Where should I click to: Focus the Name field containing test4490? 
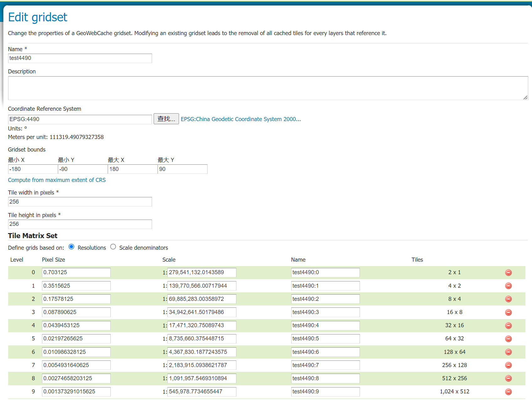80,58
